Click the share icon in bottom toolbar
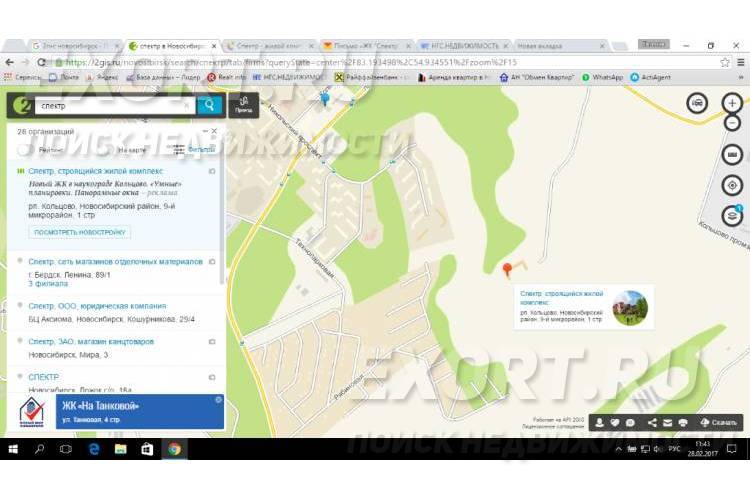 652,422
